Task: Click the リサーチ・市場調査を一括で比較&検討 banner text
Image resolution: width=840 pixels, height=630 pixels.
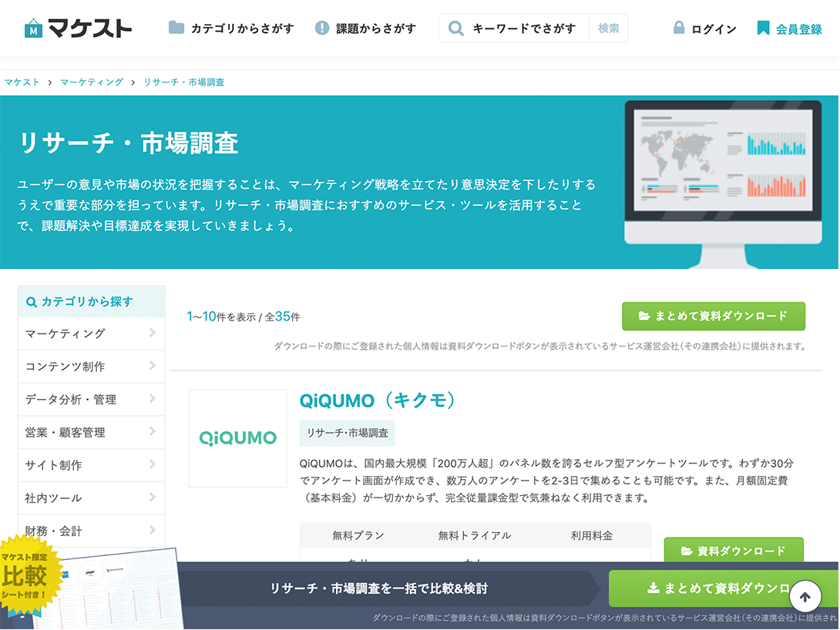Action: coord(378,588)
